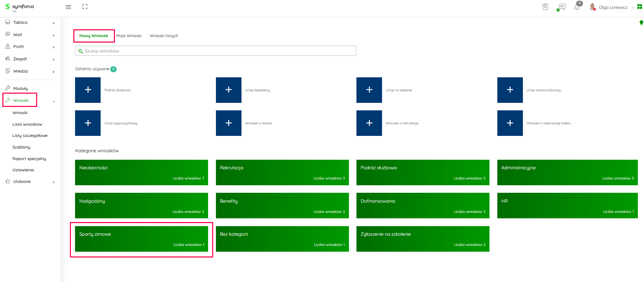Switch to Wnioski Innych tab
Image resolution: width=644 pixels, height=282 pixels.
point(164,36)
